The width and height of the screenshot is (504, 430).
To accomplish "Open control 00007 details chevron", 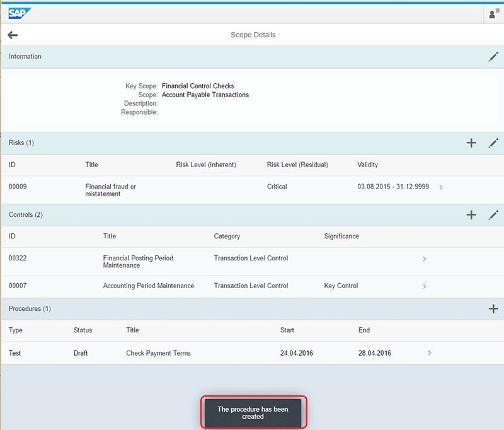I will tap(425, 287).
